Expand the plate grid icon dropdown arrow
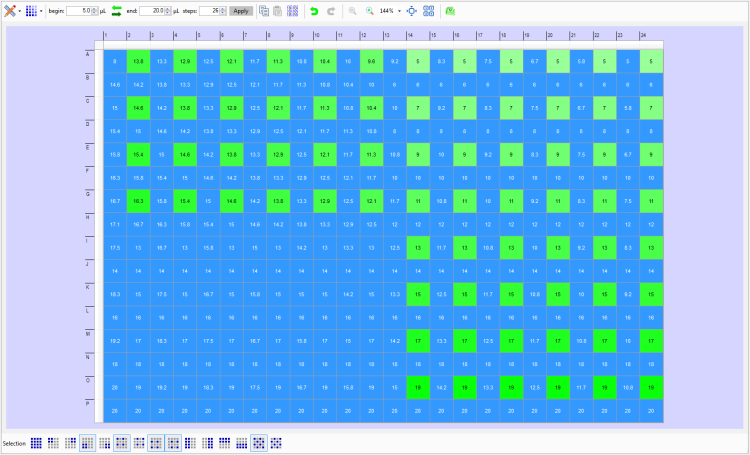 tap(41, 10)
